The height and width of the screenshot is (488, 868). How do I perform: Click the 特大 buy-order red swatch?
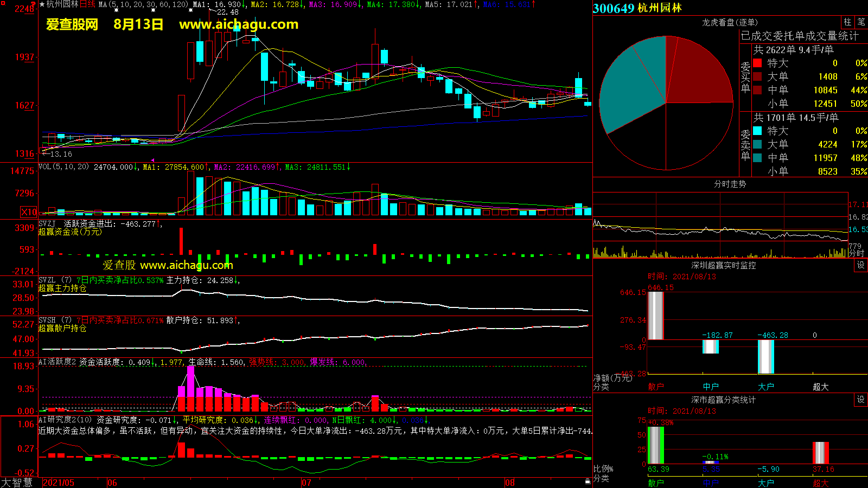point(757,63)
